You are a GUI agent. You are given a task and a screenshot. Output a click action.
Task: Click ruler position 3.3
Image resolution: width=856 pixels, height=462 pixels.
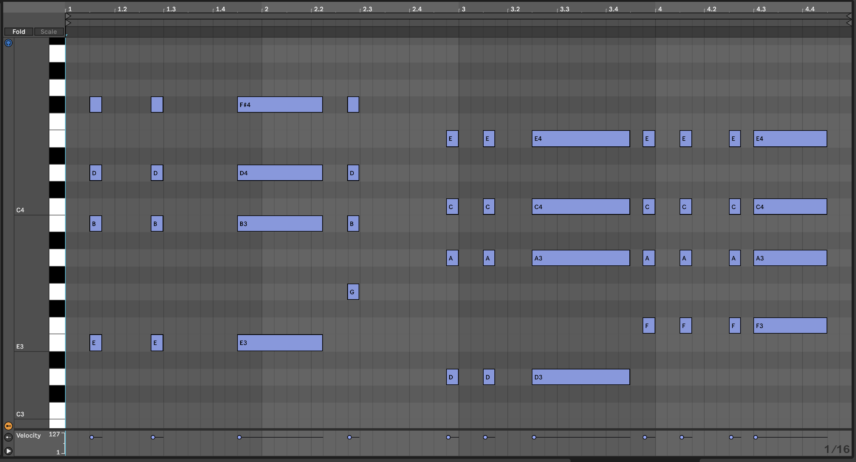564,9
